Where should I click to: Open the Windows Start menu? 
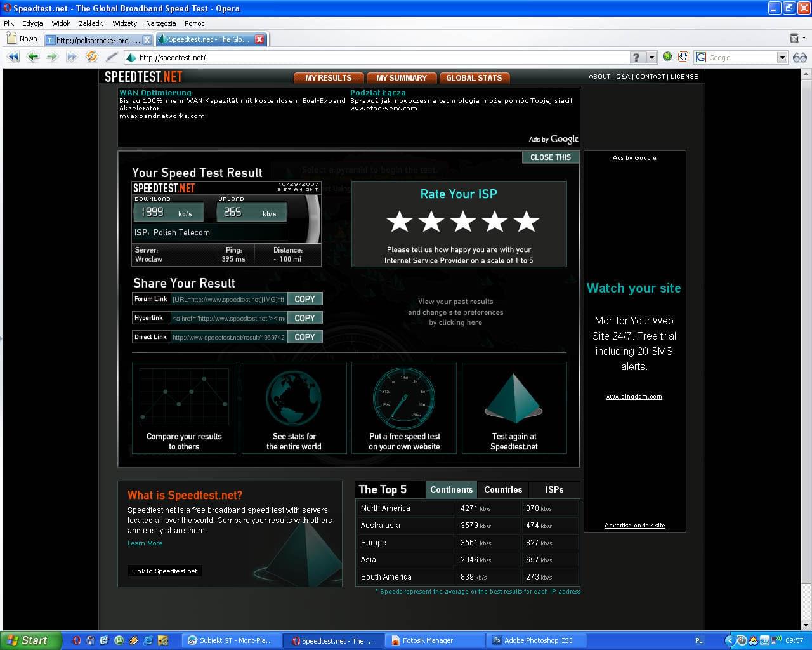31,640
